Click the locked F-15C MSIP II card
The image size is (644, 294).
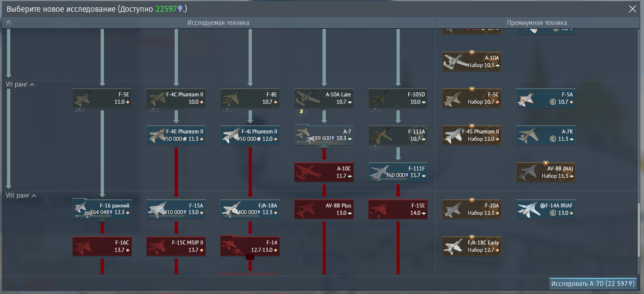point(176,246)
